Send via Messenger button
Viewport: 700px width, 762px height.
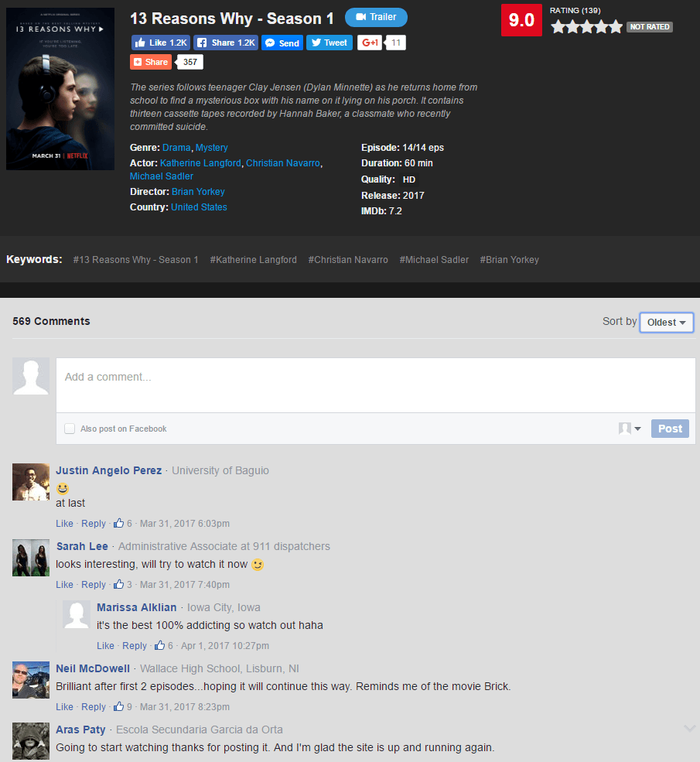coord(282,43)
